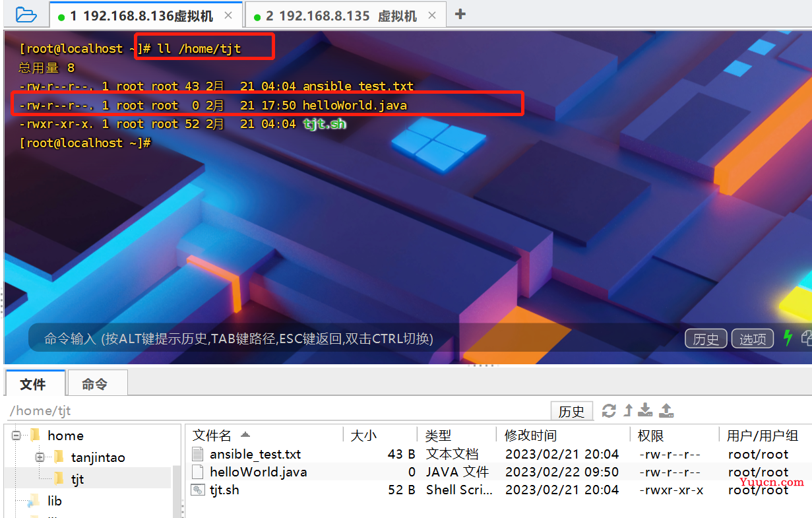Screen dimensions: 812x518
Task: Select the tjt tree item label
Action: click(x=78, y=479)
